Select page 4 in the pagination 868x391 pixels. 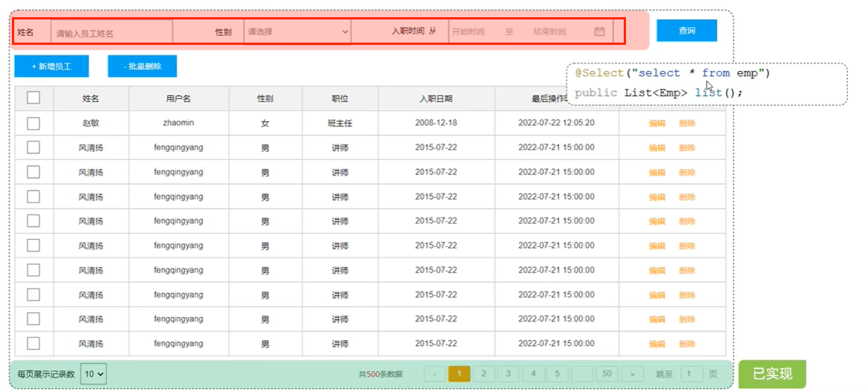click(x=533, y=374)
